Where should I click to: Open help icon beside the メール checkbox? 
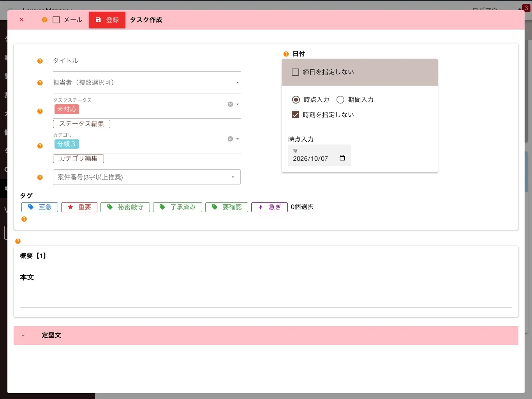coord(44,20)
